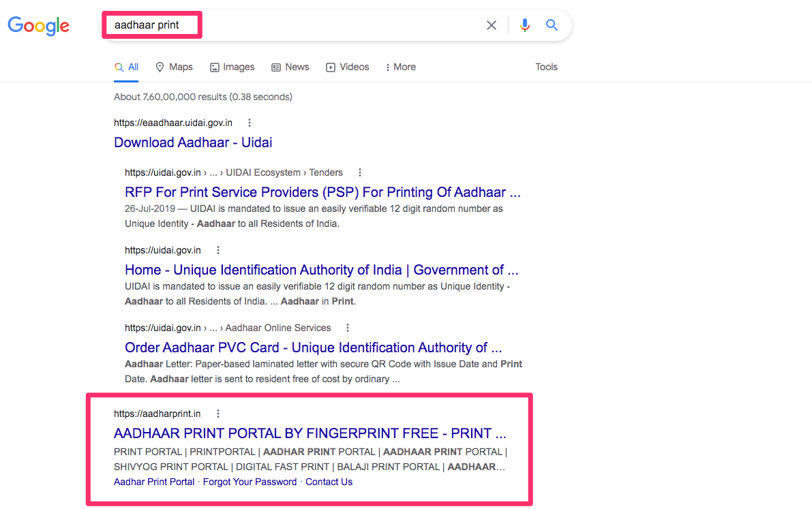Submit search with the magnifying glass icon
Screen dimensions: 812x509
click(552, 25)
